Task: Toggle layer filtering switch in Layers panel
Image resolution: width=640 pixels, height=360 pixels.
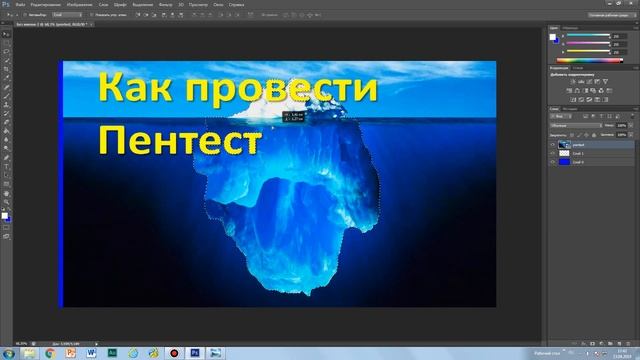Action: click(632, 116)
